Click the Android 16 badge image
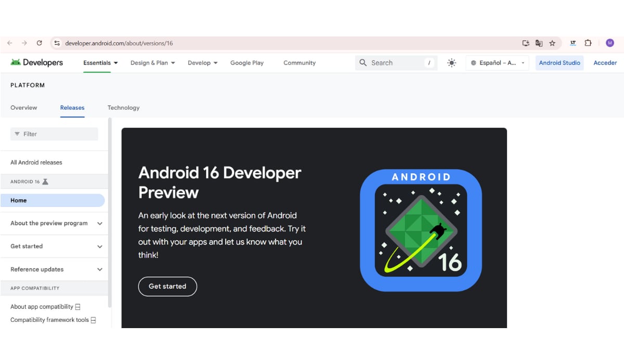The width and height of the screenshot is (624, 364). (x=421, y=230)
